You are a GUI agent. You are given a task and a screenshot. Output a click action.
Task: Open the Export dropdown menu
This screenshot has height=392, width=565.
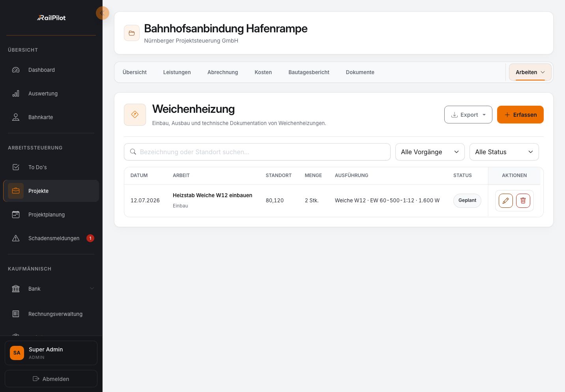coord(468,115)
